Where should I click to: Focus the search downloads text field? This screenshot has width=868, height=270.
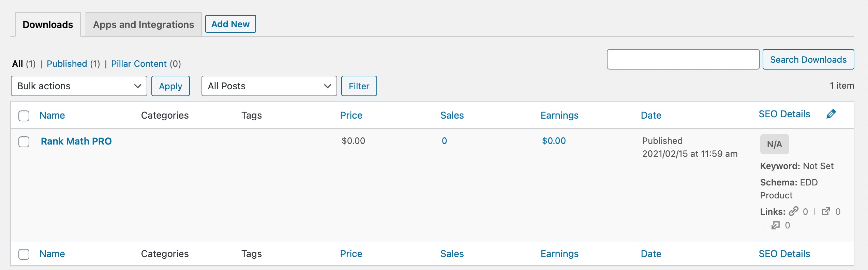[683, 59]
